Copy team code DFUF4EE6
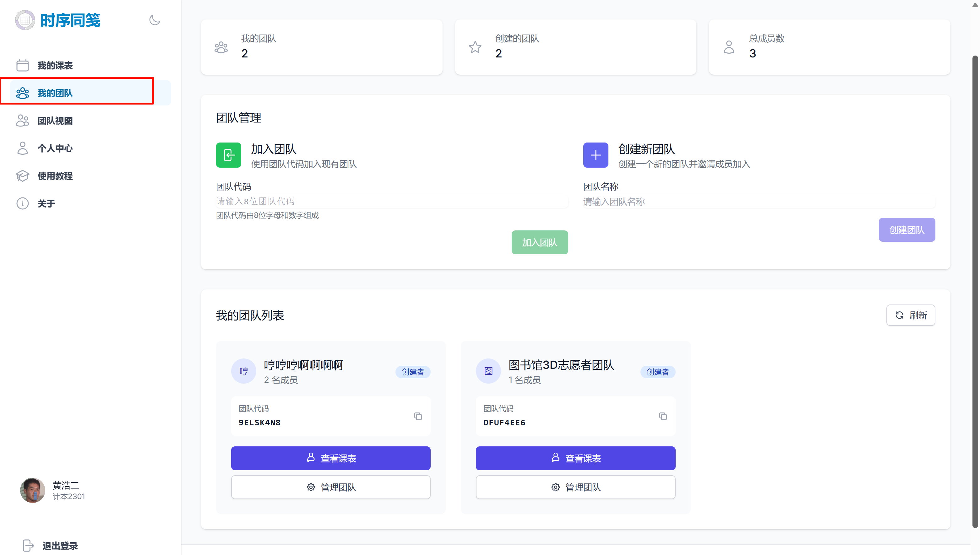Viewport: 980px width, 555px height. (663, 416)
